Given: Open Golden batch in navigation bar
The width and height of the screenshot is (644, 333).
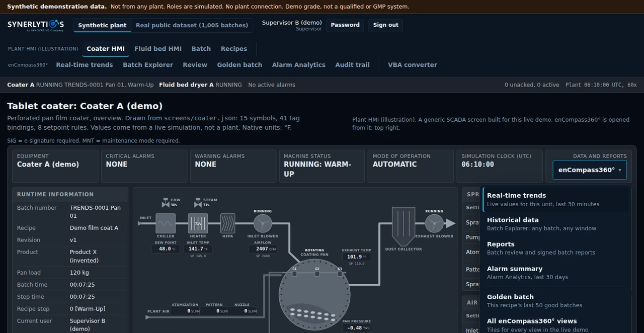Looking at the screenshot, I should point(239,65).
